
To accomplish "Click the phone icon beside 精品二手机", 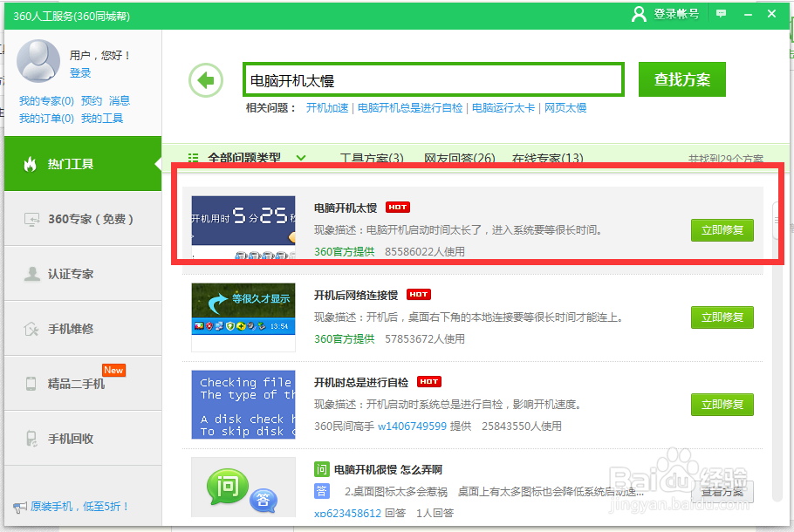I will point(31,384).
